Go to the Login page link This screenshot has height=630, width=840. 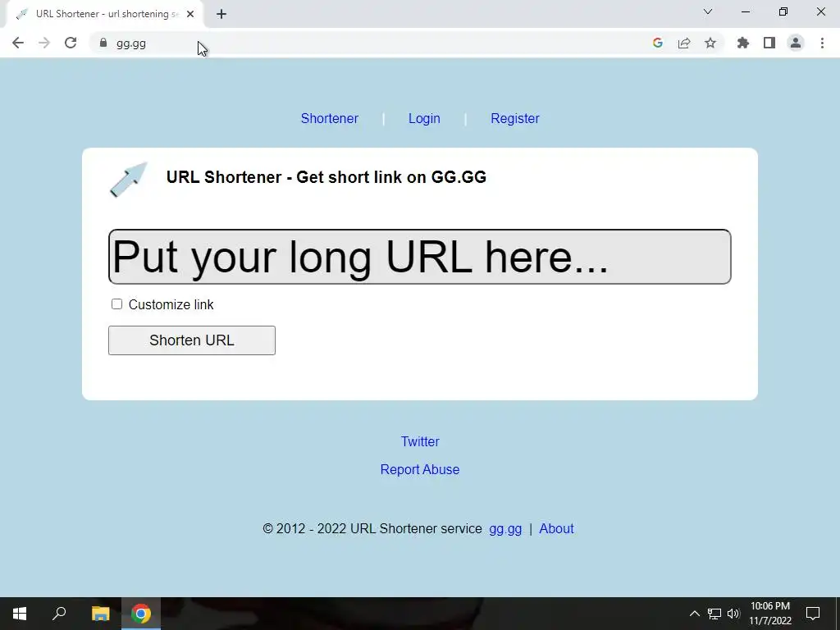424,118
